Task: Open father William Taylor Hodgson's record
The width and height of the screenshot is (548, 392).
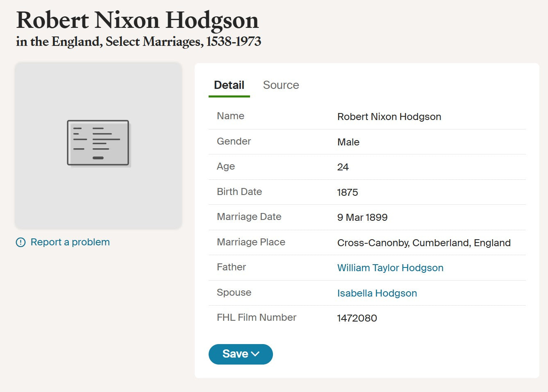Action: pyautogui.click(x=390, y=268)
